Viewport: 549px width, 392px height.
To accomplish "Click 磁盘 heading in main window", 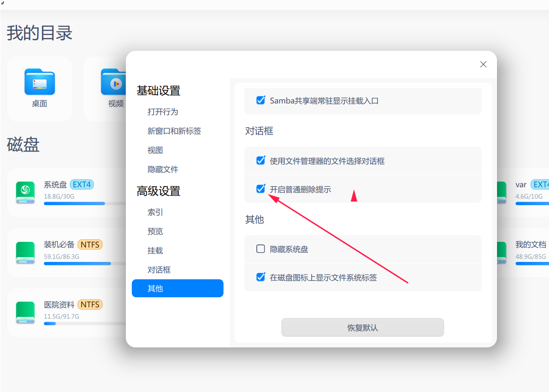I will (23, 144).
